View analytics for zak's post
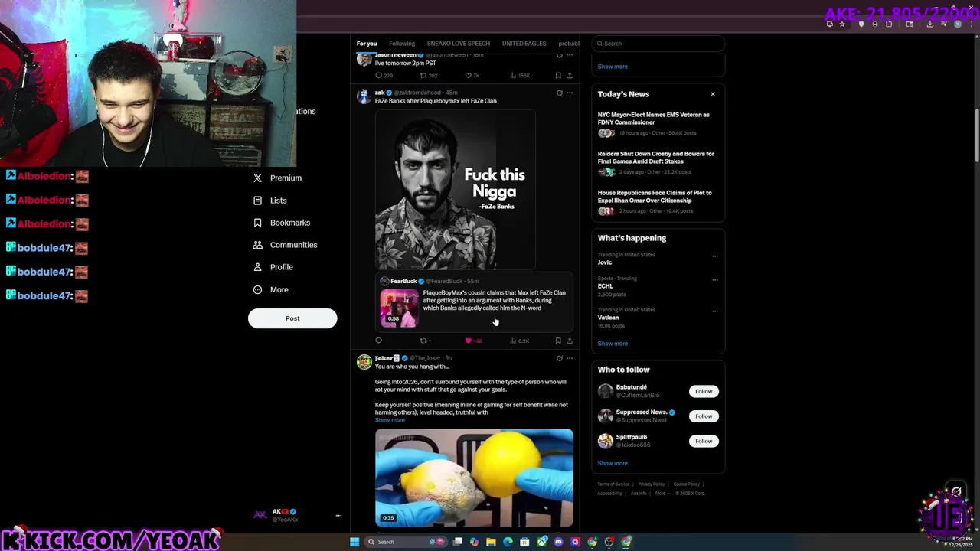Viewport: 980px width, 551px height. 519,341
